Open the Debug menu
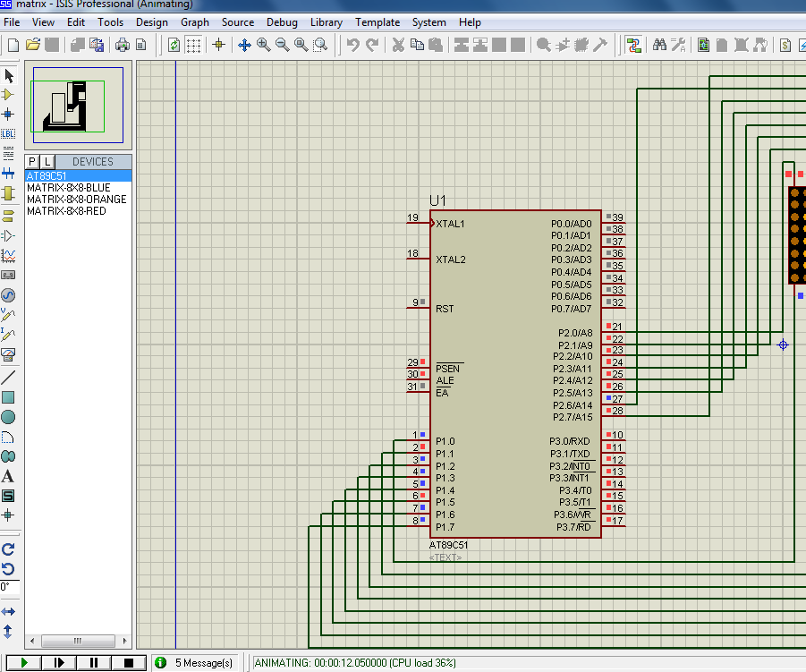 click(x=282, y=22)
